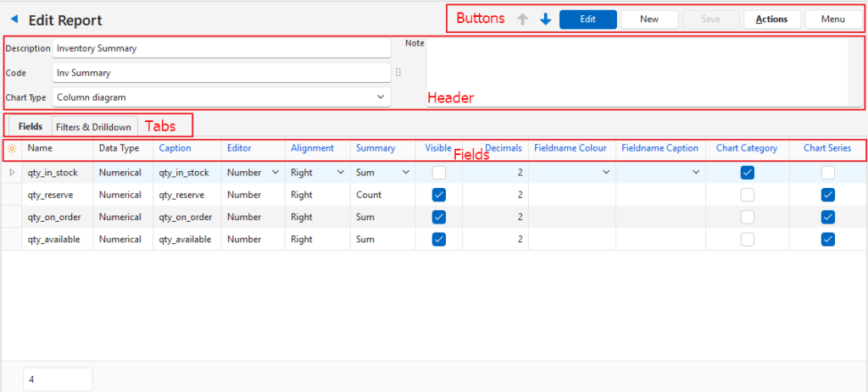The image size is (868, 392).
Task: Toggle Chart Category checkbox for qty_available
Action: click(x=748, y=239)
